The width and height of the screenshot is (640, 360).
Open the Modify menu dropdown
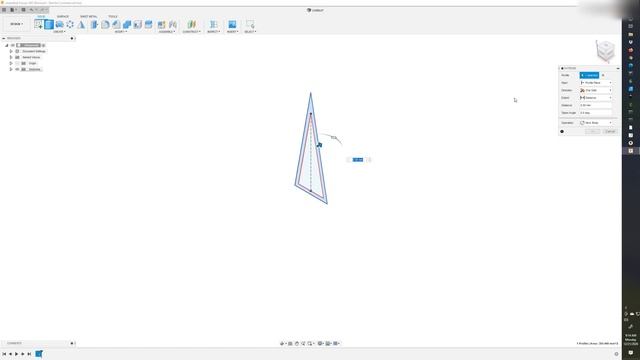pyautogui.click(x=121, y=31)
